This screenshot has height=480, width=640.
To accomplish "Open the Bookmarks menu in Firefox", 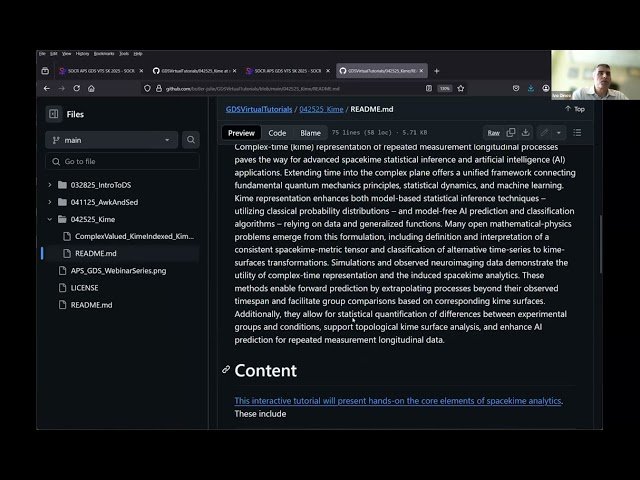I will pyautogui.click(x=103, y=53).
